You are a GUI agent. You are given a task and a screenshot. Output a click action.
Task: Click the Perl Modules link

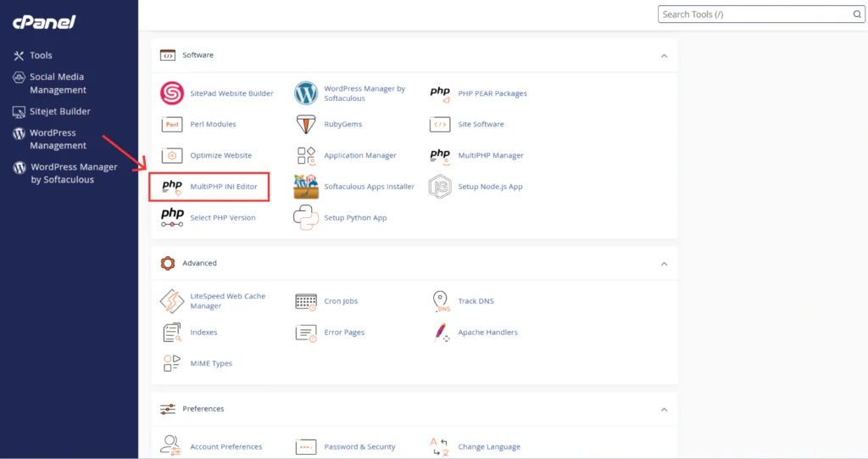click(x=213, y=124)
